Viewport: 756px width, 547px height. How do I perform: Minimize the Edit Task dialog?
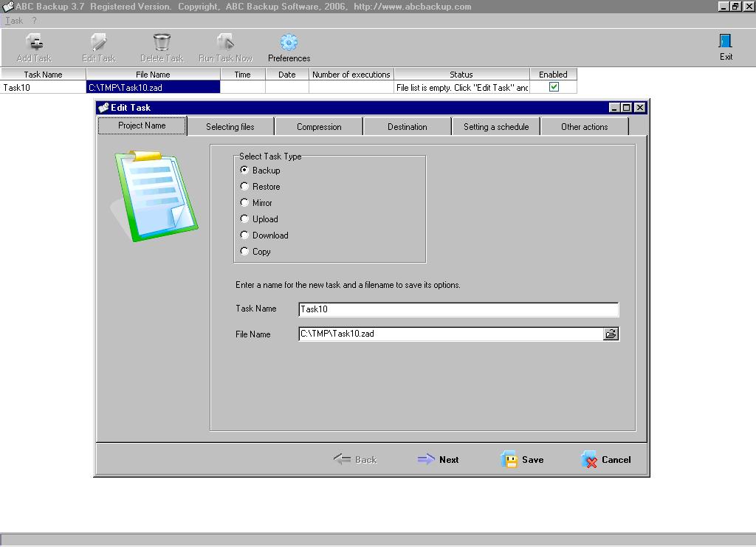point(614,108)
